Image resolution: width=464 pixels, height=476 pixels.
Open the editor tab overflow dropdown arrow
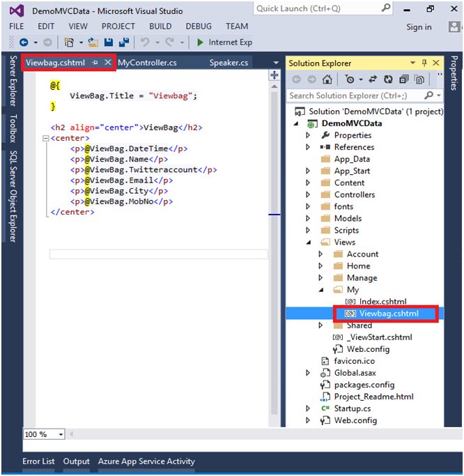pyautogui.click(x=276, y=63)
